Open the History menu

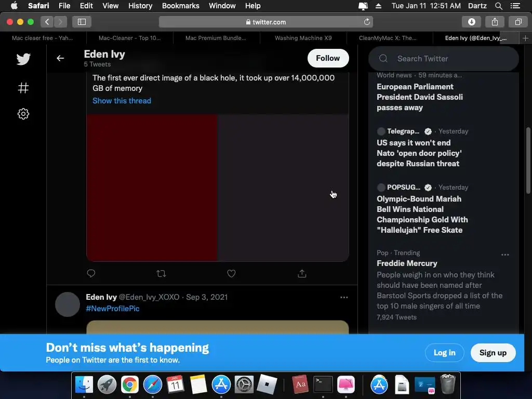click(140, 6)
